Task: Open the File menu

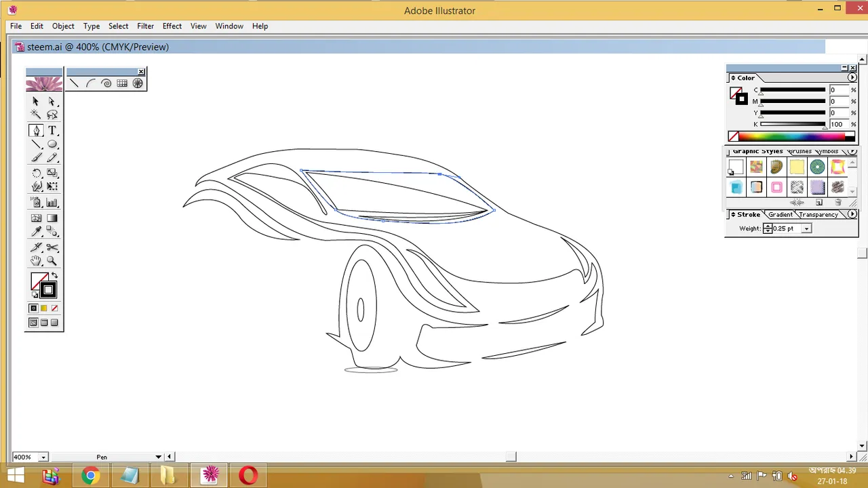Action: 16,26
